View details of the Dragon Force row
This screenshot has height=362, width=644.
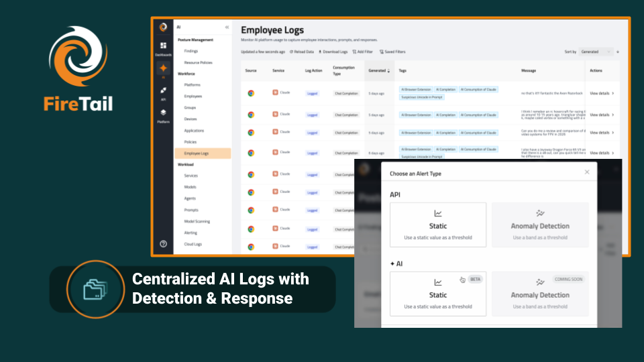tap(602, 153)
